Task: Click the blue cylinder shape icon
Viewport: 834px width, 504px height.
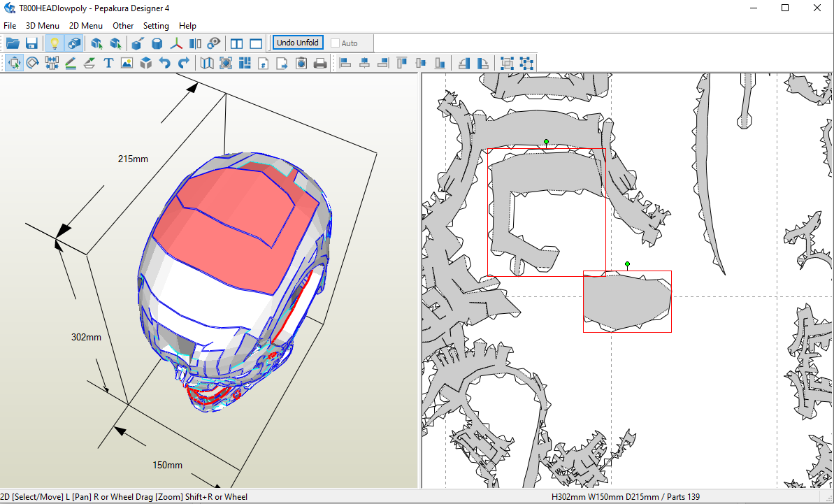Action: pos(157,43)
